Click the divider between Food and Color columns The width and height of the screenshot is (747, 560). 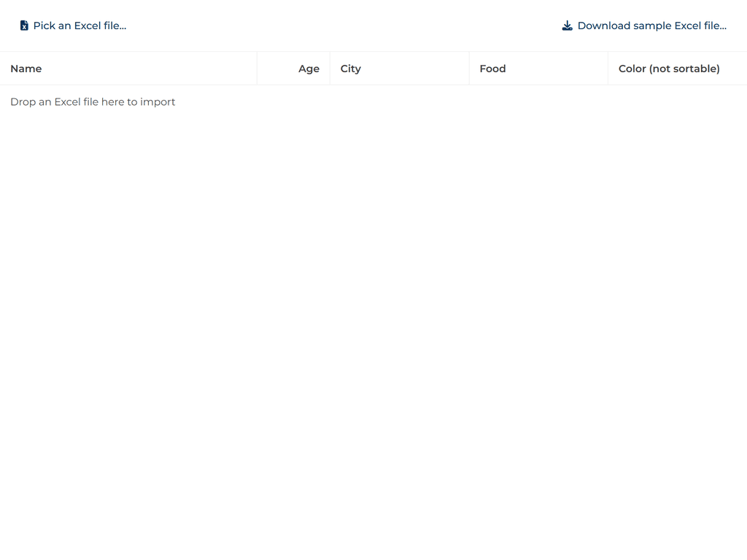tap(608, 69)
